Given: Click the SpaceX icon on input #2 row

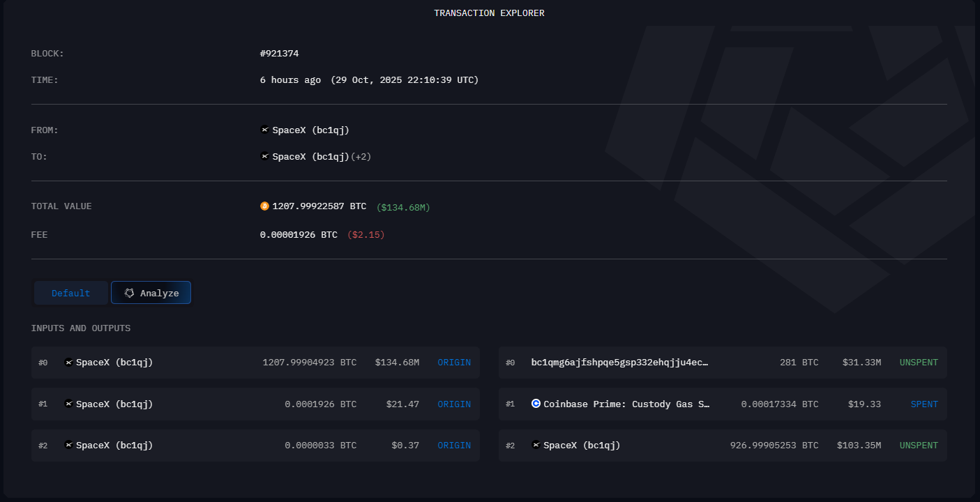Looking at the screenshot, I should coord(68,445).
